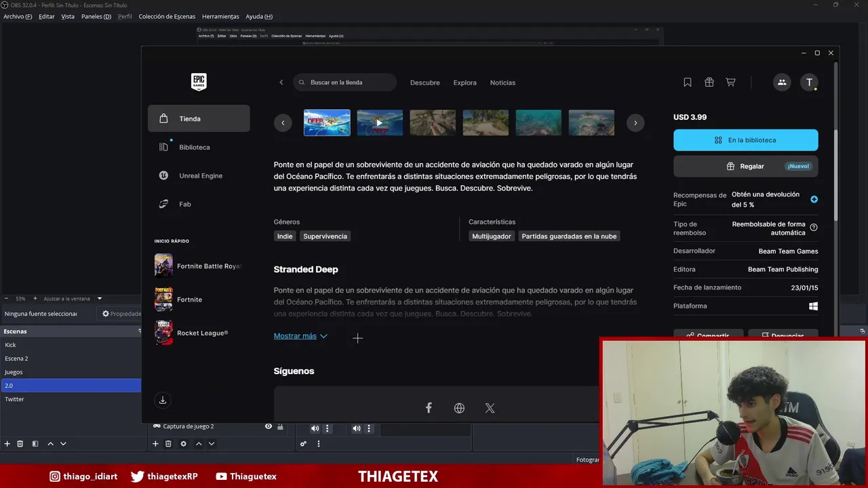Open OBS Ayuda menu
868x488 pixels.
pyautogui.click(x=259, y=16)
